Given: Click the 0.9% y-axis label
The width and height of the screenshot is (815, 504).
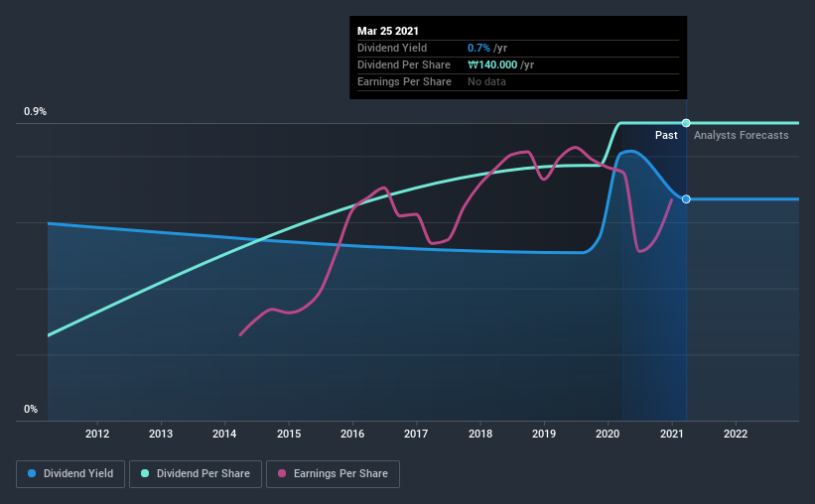Looking at the screenshot, I should coord(35,112).
